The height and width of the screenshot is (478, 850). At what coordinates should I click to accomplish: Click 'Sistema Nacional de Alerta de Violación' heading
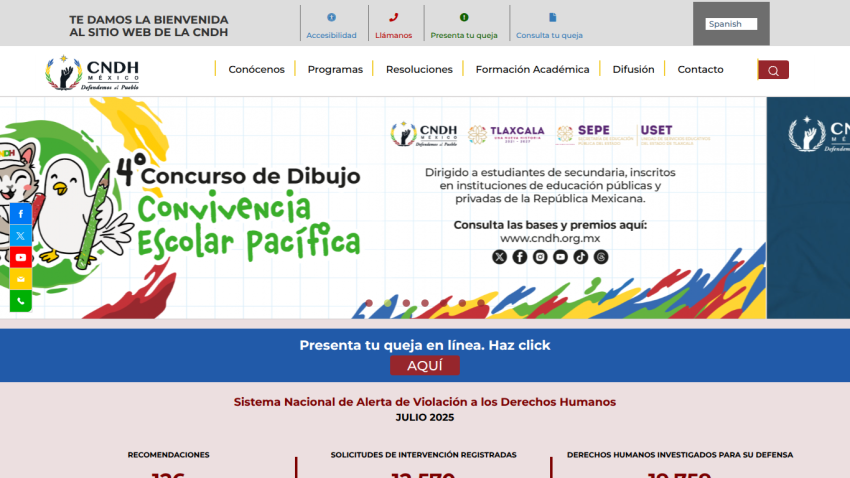tap(425, 402)
